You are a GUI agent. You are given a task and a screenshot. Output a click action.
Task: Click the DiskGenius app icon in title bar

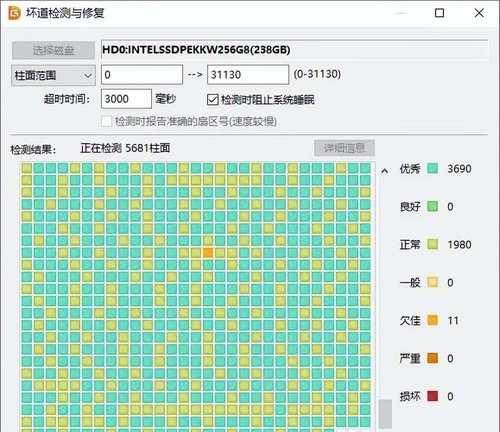click(14, 13)
